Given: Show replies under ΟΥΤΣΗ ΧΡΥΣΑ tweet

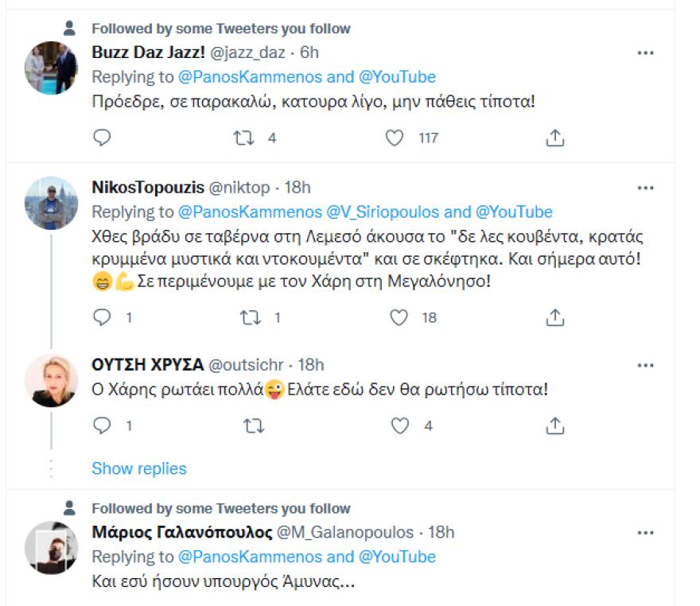Looking at the screenshot, I should tap(139, 468).
